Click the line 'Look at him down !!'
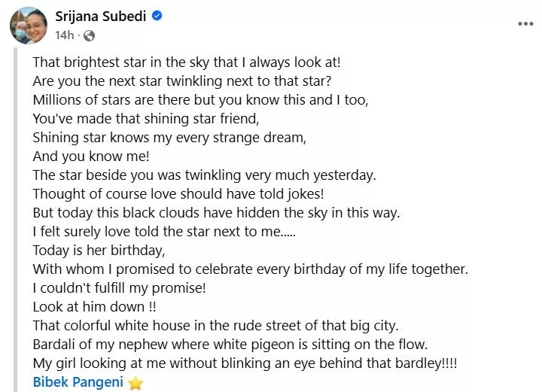The height and width of the screenshot is (392, 542). (93, 306)
